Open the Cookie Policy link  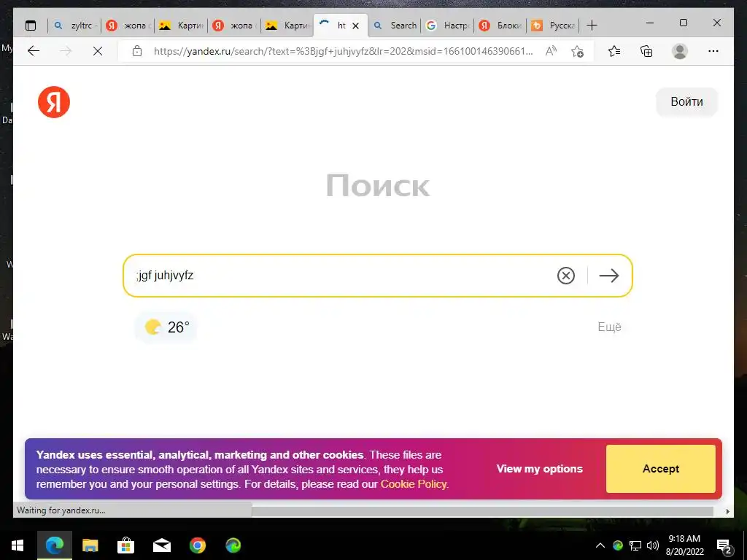[414, 484]
